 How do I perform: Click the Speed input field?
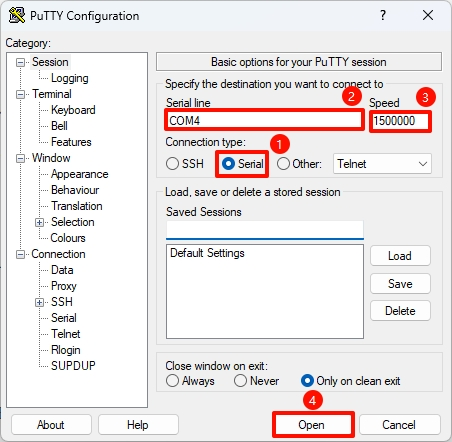(400, 121)
